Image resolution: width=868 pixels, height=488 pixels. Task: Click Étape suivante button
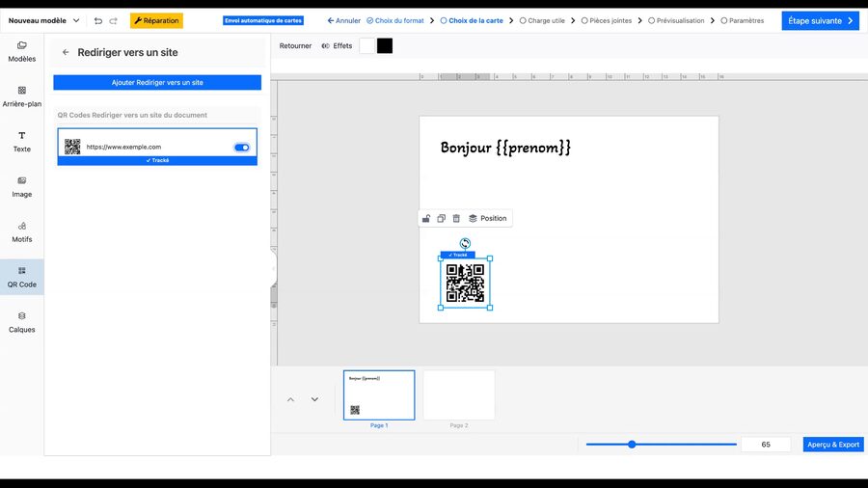click(821, 21)
